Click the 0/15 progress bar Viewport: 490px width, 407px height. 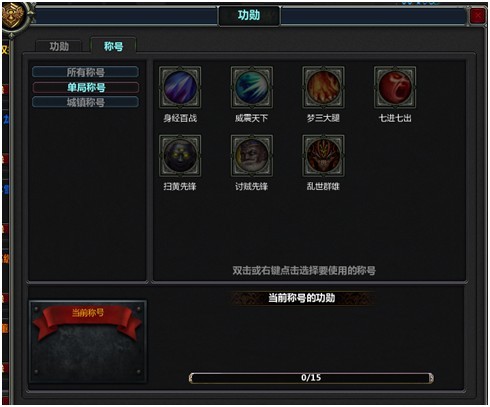[x=311, y=378]
